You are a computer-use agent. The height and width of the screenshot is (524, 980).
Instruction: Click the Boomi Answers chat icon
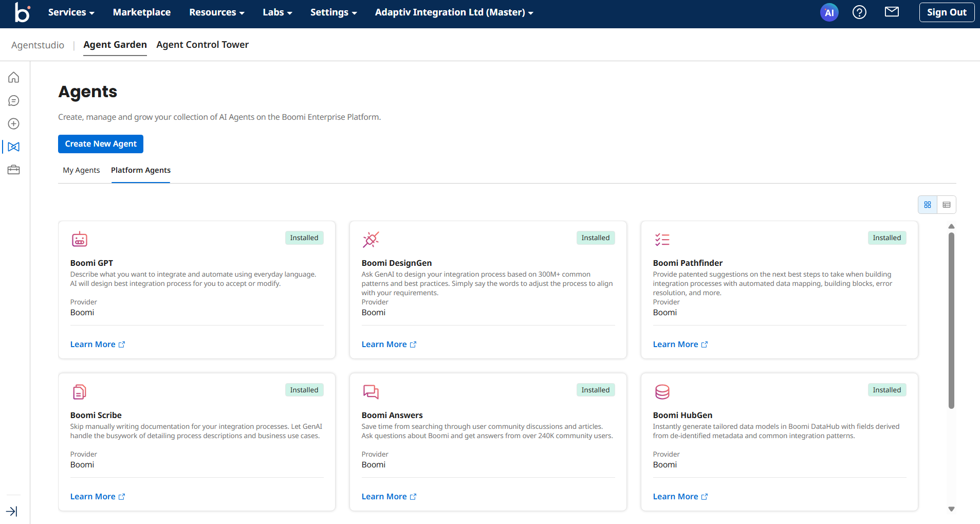(x=371, y=392)
